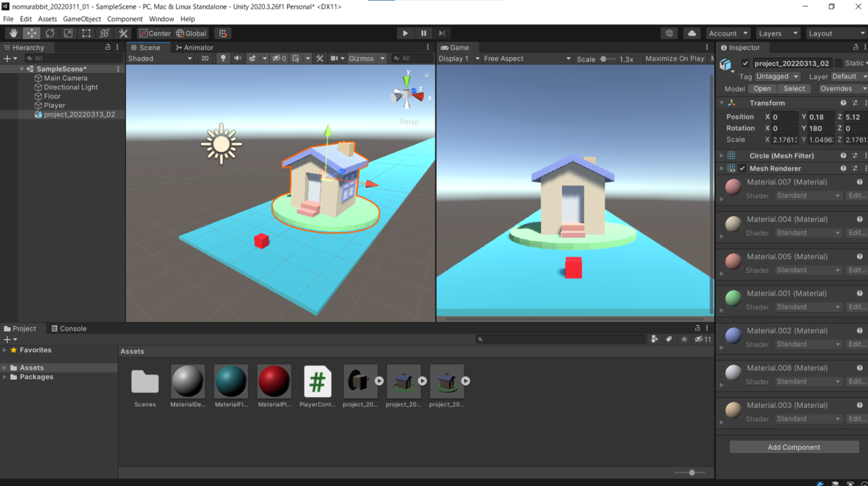Screen dimensions: 868x486
Task: Open the GameObject menu
Action: [82, 19]
